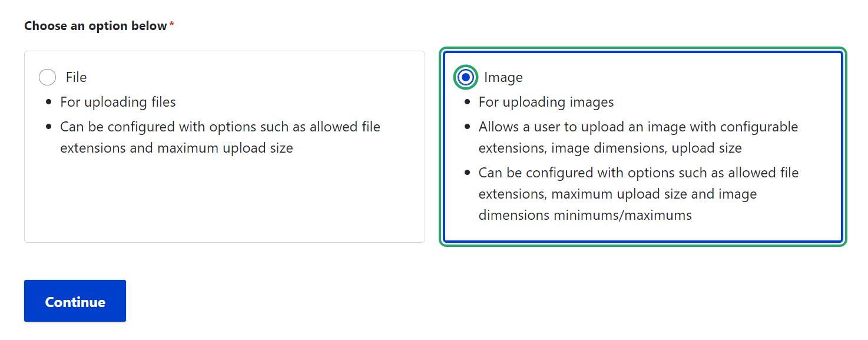Click the 'For uploading images' bullet text
This screenshot has width=868, height=340.
[545, 101]
